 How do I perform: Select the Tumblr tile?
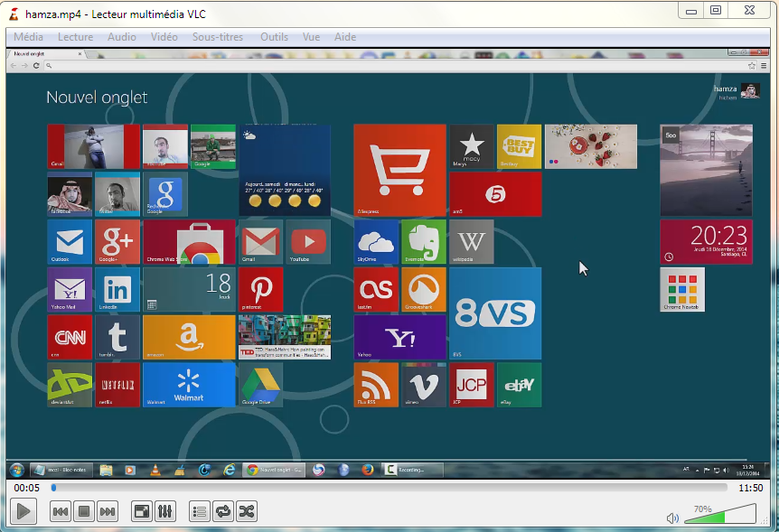(x=117, y=337)
